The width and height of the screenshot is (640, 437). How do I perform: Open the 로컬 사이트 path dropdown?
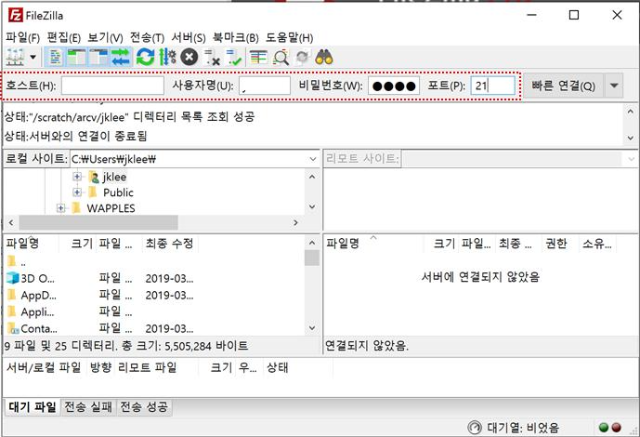pyautogui.click(x=313, y=159)
